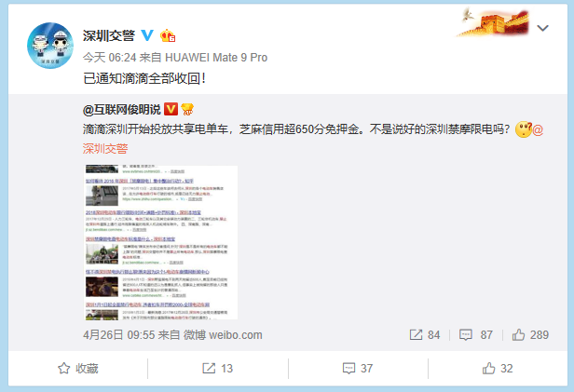Click the Great Wall banner decoration
Viewport: 574px width, 392px height.
493,22
